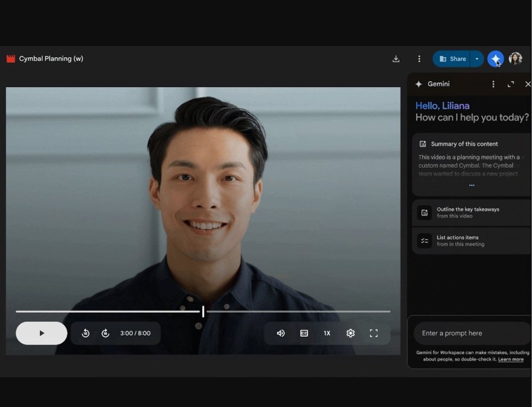Expand the summary with the ellipsis
This screenshot has width=532, height=407.
click(472, 185)
